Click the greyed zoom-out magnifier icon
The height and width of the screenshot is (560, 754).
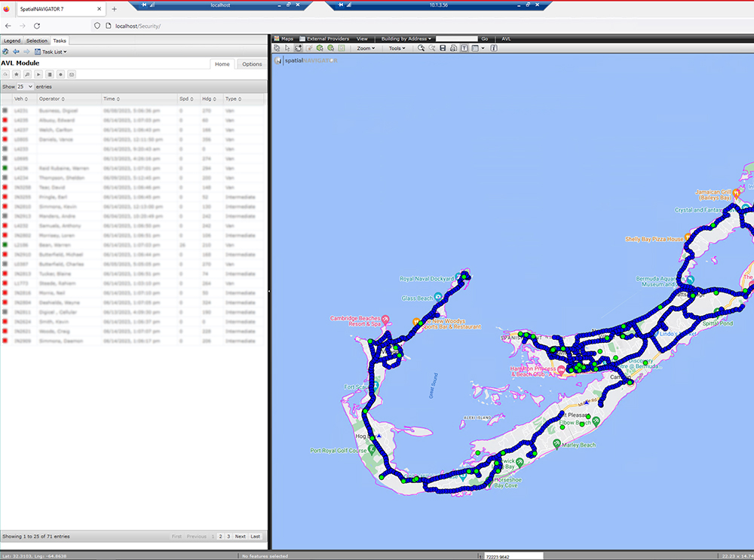pos(432,48)
